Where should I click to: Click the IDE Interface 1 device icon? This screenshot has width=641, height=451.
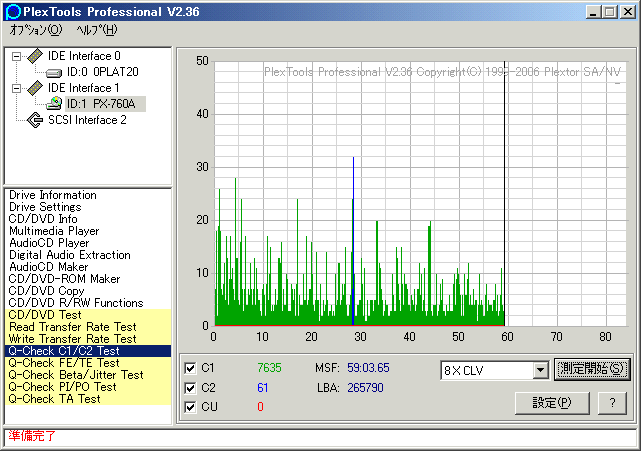tap(34, 88)
